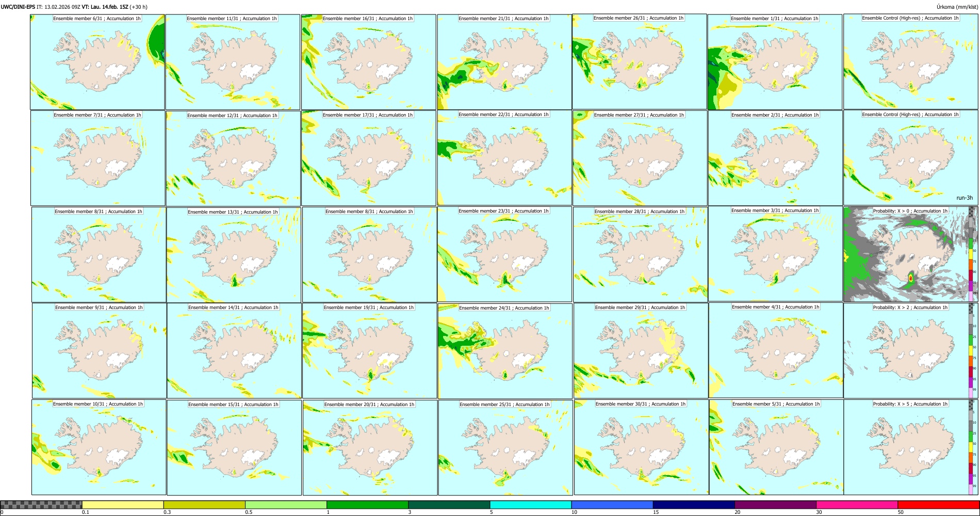This screenshot has width=980, height=516.
Task: Click the Ensemble member 16/31 map
Action: point(369,62)
